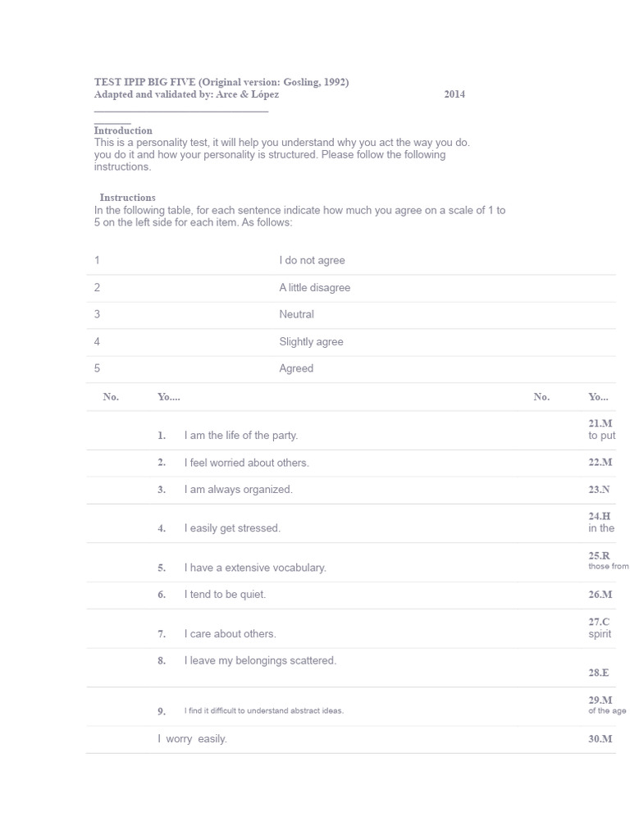This screenshot has height=840, width=630.
Task: Select the 'A little disagree' scale row
Action: pyautogui.click(x=314, y=288)
